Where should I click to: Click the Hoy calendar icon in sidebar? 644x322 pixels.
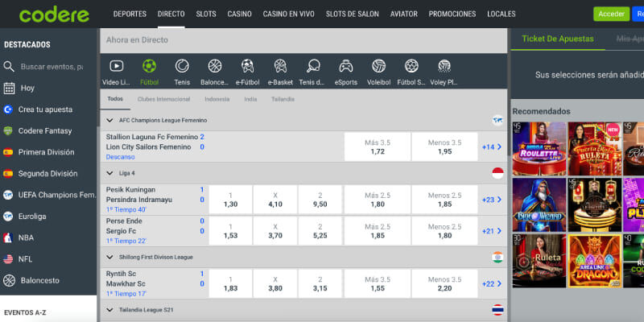coord(10,88)
